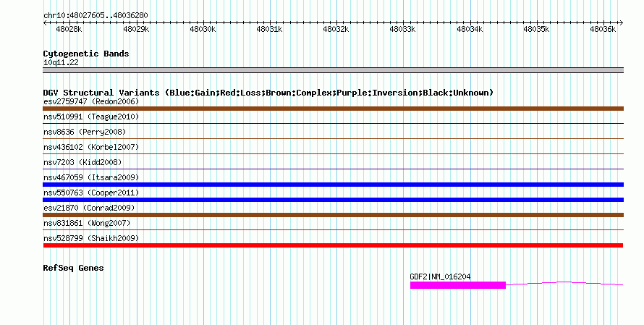Click the 48035k ruler tick label
This screenshot has width=644, height=325.
pos(536,29)
